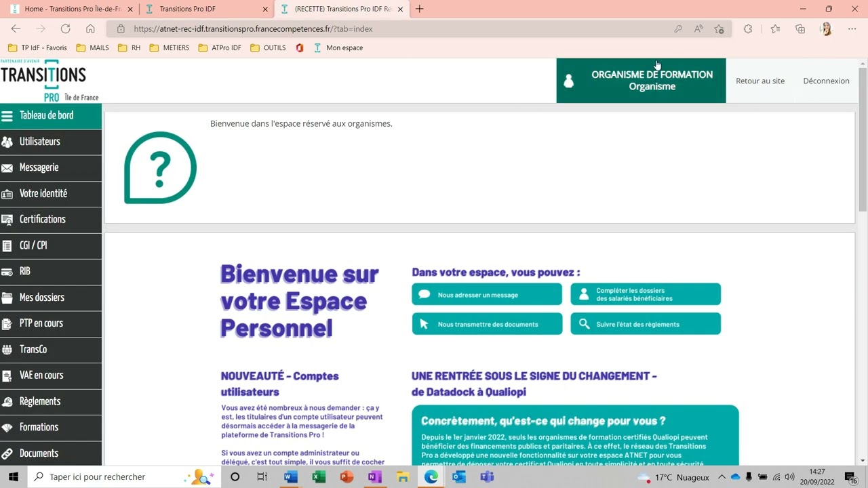The image size is (868, 488).
Task: Click the Documents paperclip icon
Action: click(x=7, y=453)
